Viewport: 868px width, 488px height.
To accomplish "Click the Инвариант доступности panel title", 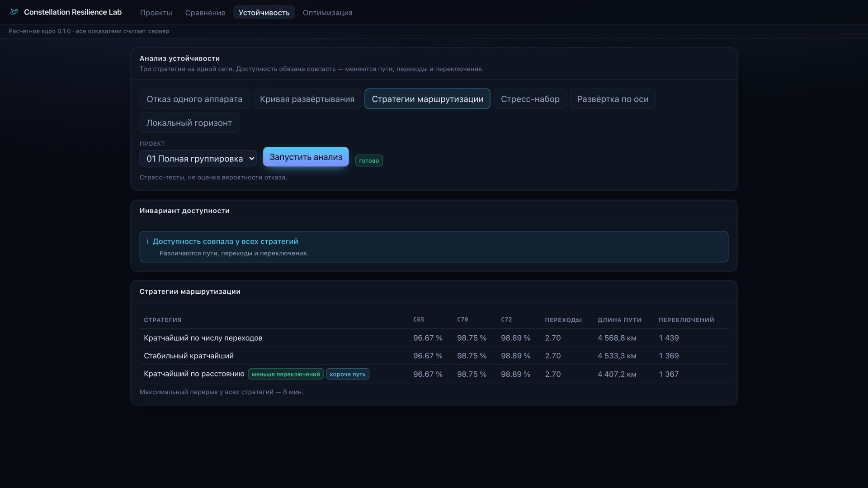I will (184, 211).
